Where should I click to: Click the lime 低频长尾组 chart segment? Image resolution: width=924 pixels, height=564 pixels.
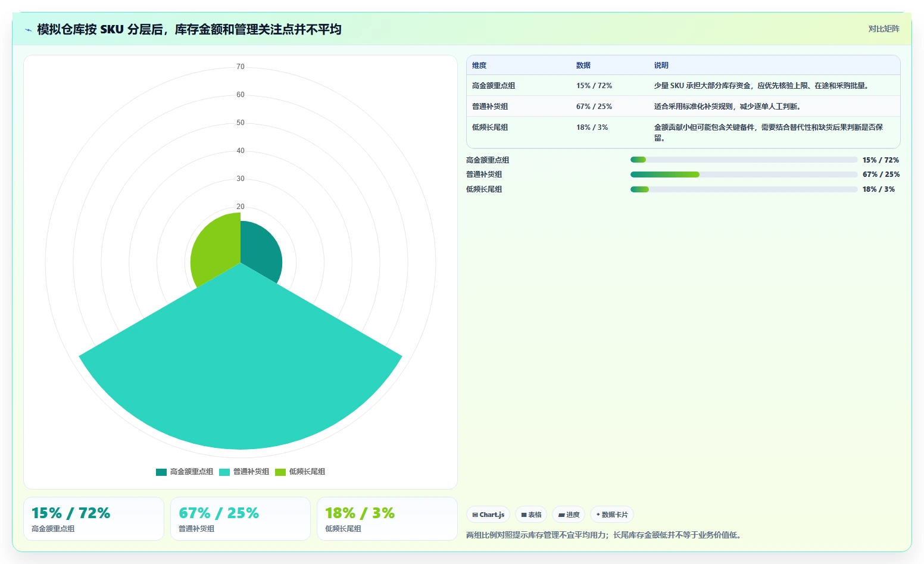(x=217, y=247)
